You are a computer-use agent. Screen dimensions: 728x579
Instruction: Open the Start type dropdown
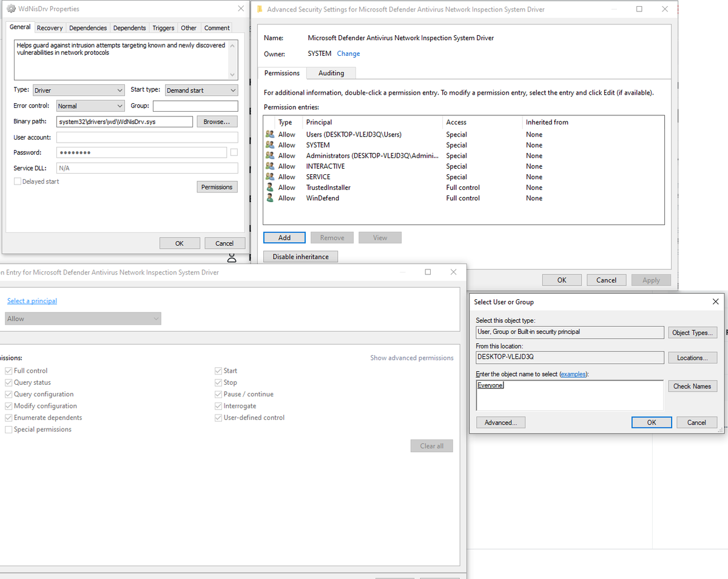[201, 90]
